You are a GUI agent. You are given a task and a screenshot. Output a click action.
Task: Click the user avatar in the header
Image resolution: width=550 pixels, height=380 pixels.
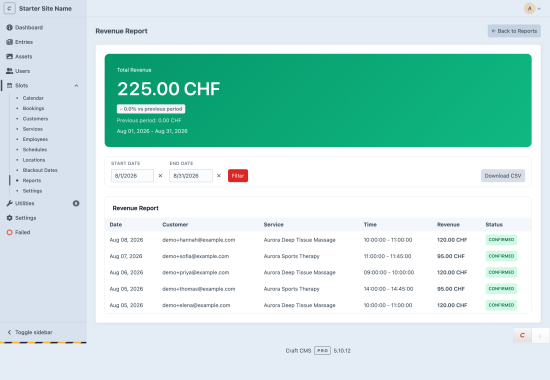(x=529, y=8)
